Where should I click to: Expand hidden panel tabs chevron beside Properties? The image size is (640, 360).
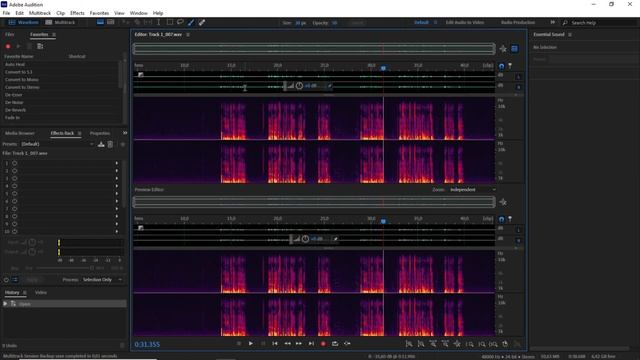click(125, 133)
